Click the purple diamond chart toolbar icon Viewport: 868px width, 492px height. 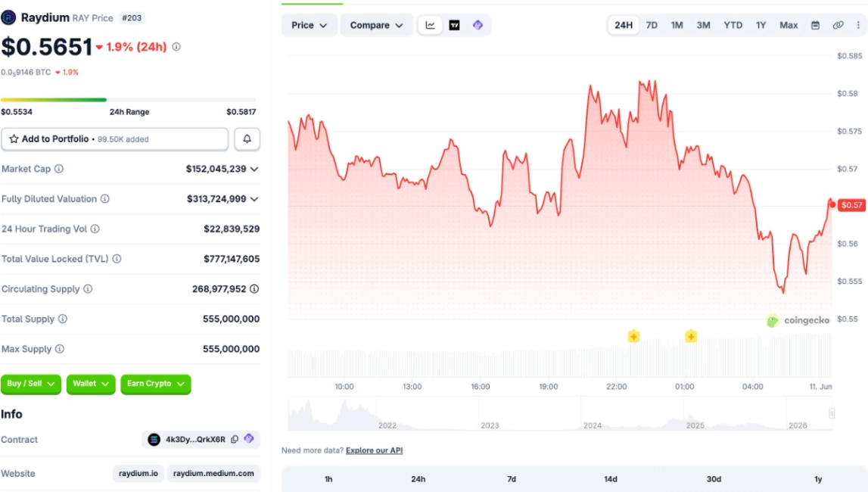click(478, 25)
